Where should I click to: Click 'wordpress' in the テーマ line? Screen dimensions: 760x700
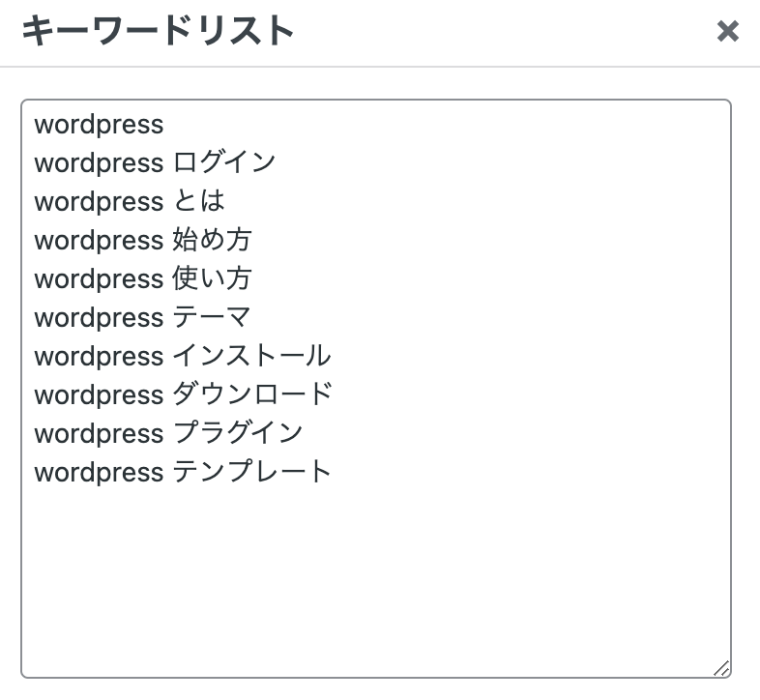[99, 318]
